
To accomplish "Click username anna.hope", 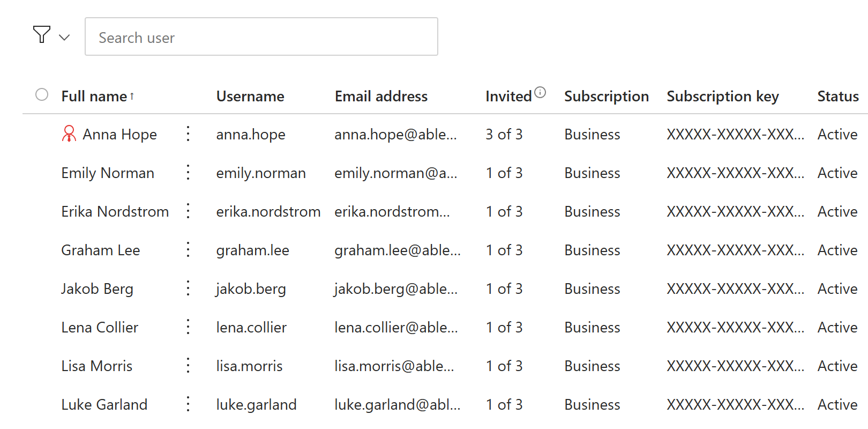I will point(251,135).
